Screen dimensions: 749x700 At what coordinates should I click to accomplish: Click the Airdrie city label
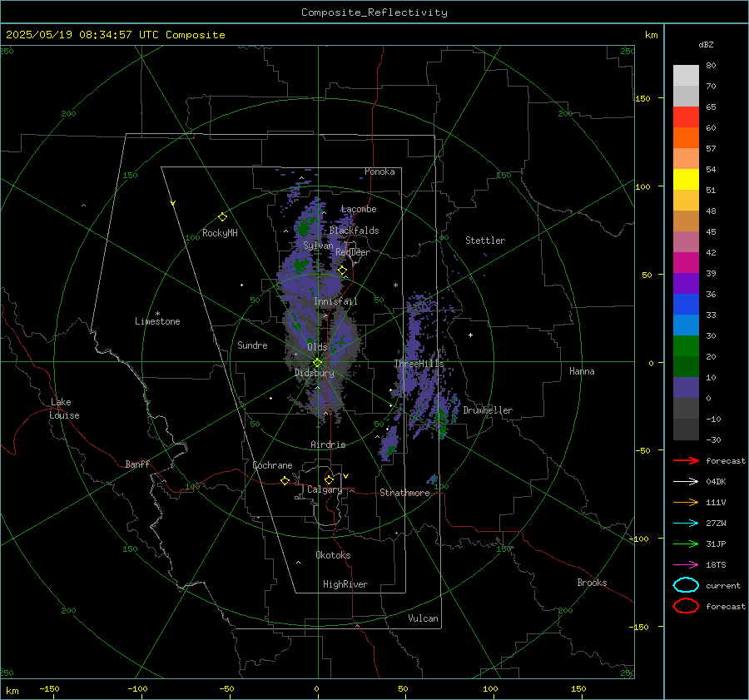point(328,444)
